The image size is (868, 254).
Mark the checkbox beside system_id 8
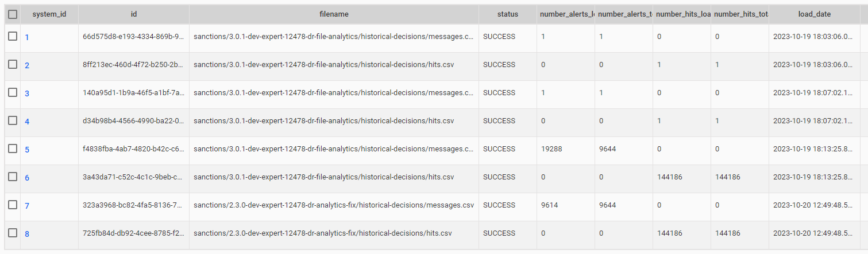pos(13,233)
